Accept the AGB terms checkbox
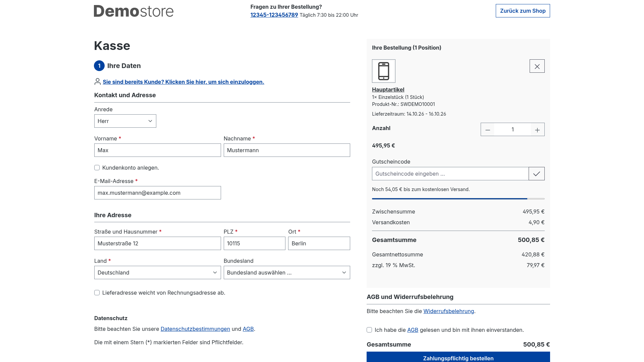The width and height of the screenshot is (644, 362). point(369,330)
